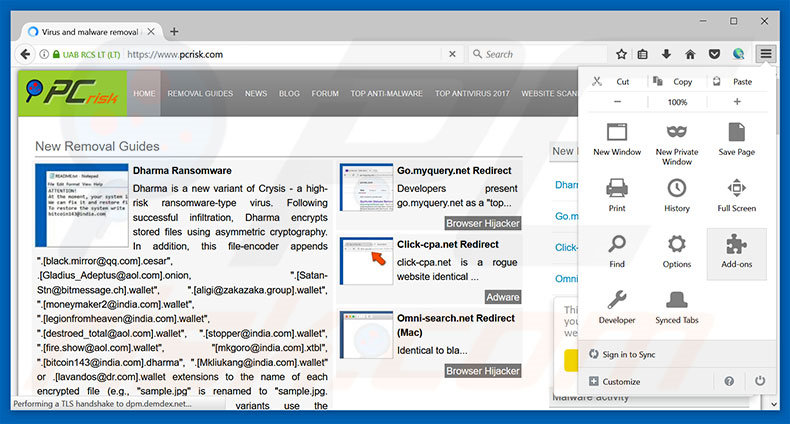
Task: Click Adware category tag
Action: pyautogui.click(x=502, y=297)
